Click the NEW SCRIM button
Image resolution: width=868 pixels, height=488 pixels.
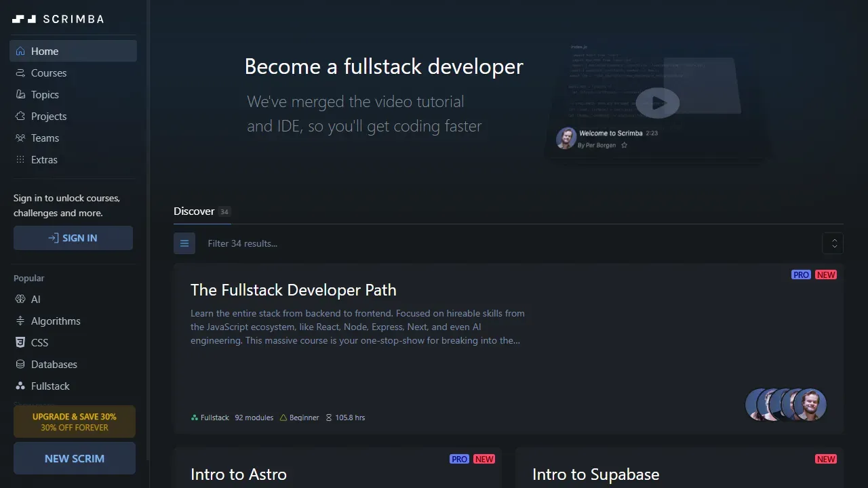point(75,458)
